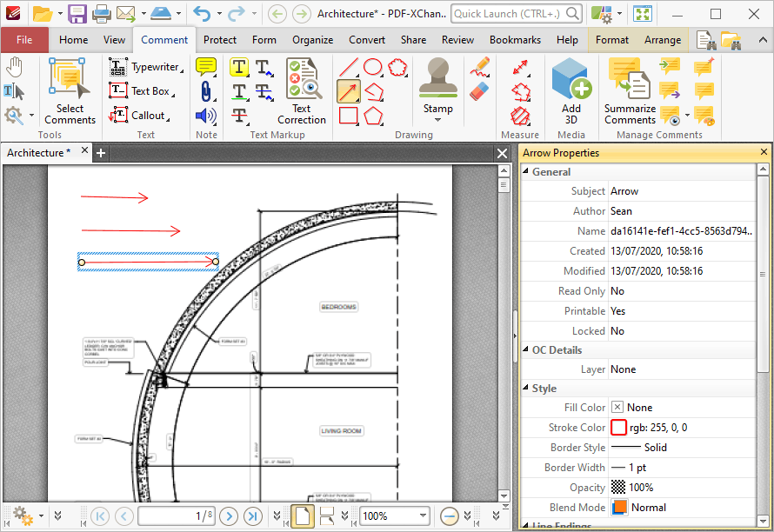
Task: Click Select Comments button
Action: coord(70,91)
